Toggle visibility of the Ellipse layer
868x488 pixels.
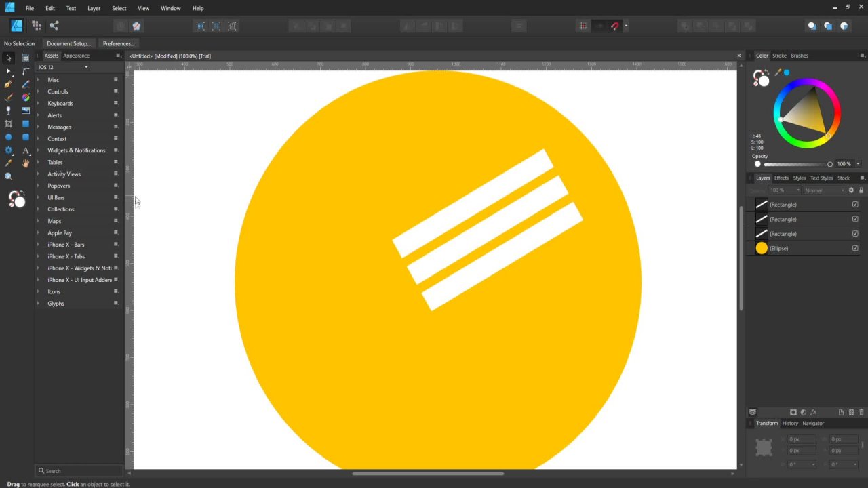pyautogui.click(x=855, y=248)
